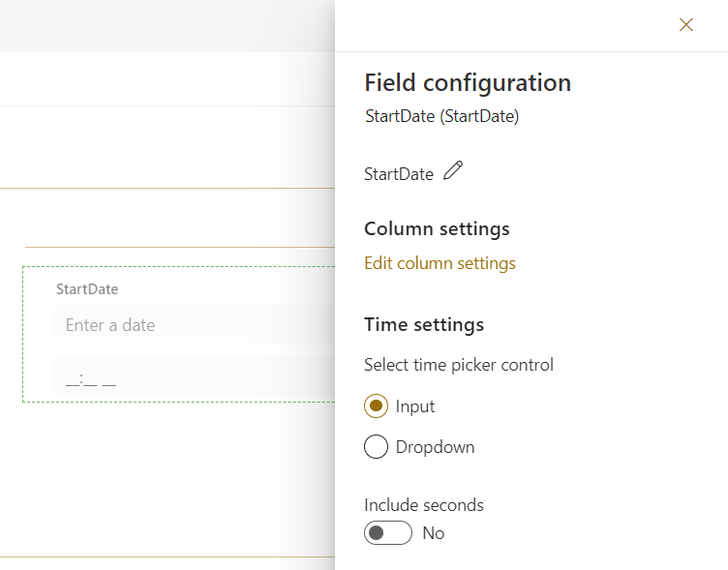Click the Time settings heading
The height and width of the screenshot is (570, 728).
tap(424, 324)
